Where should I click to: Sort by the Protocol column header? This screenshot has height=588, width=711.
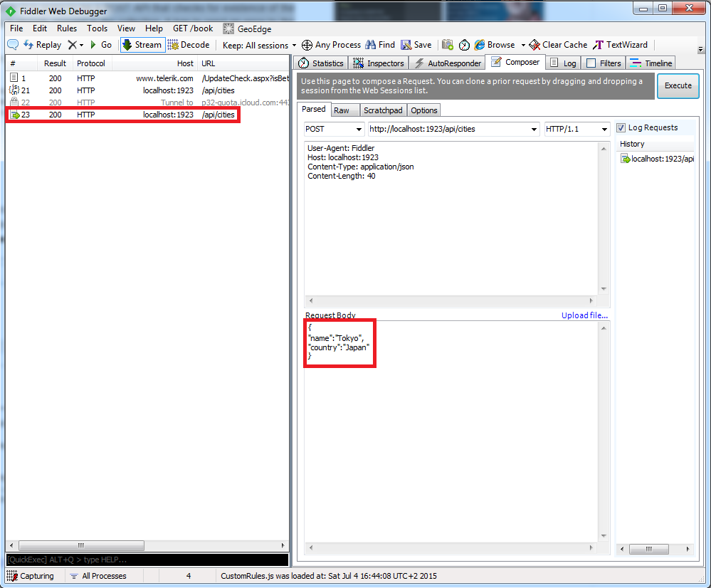coord(91,63)
